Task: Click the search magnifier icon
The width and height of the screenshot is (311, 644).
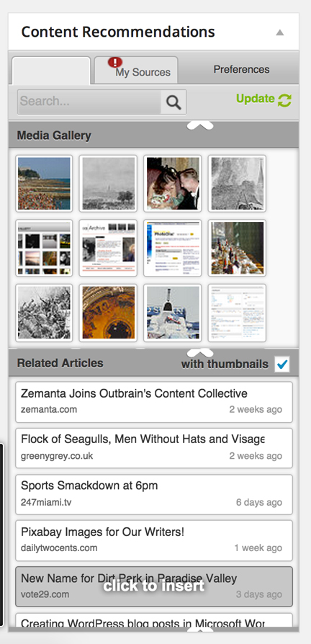Action: [x=173, y=102]
